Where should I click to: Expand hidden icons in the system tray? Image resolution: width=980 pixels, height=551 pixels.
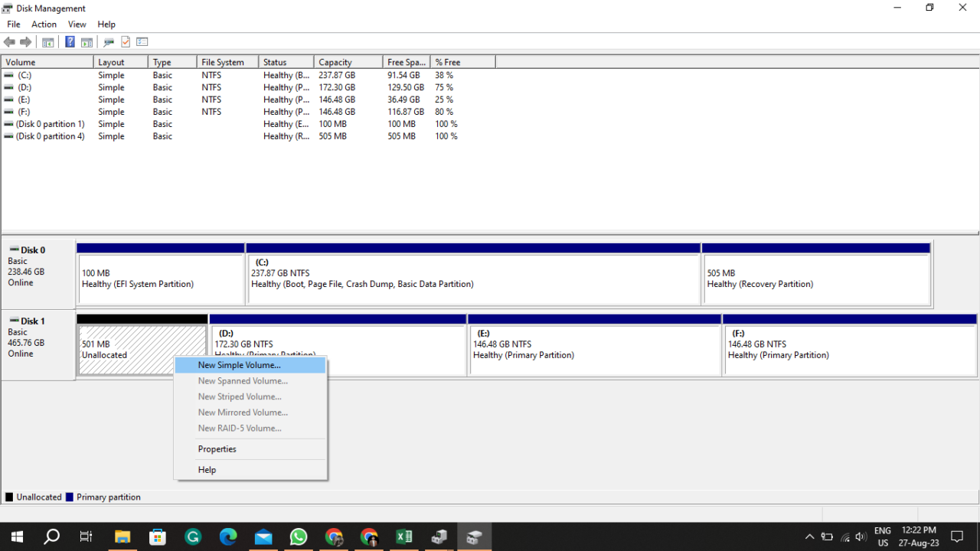809,536
